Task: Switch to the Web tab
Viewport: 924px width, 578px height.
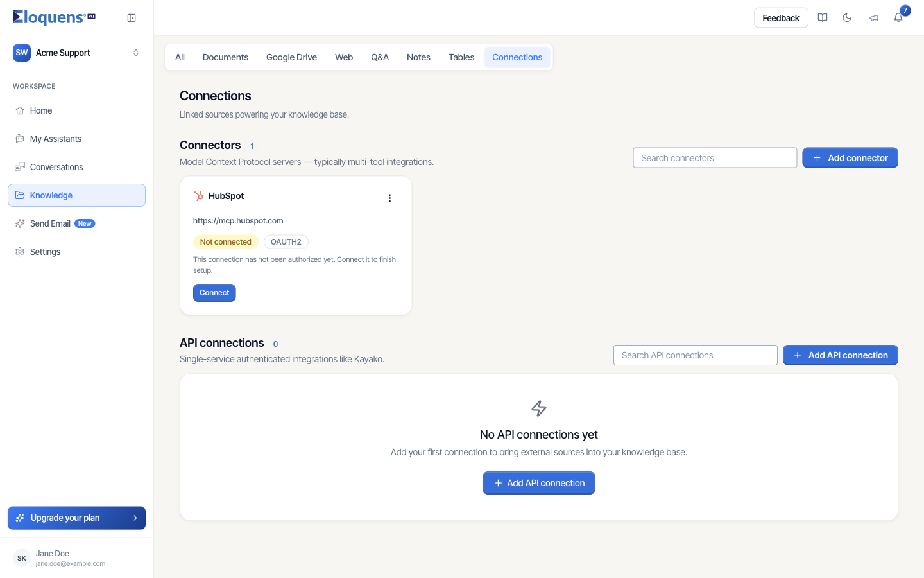Action: pyautogui.click(x=344, y=57)
